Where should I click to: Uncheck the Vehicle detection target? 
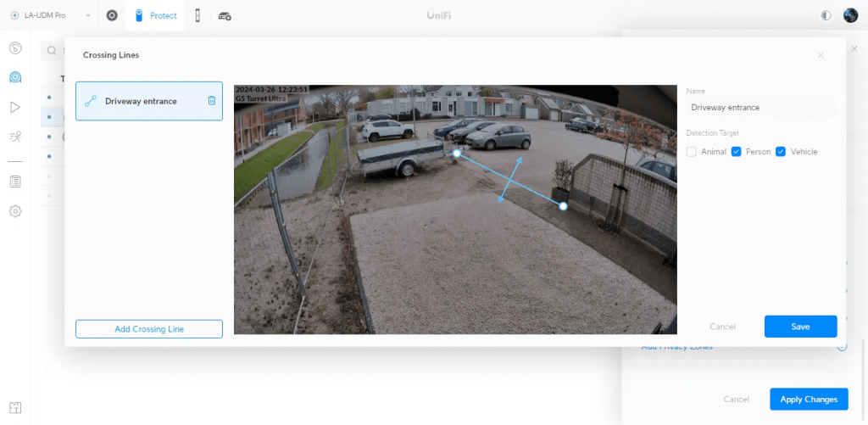point(781,152)
